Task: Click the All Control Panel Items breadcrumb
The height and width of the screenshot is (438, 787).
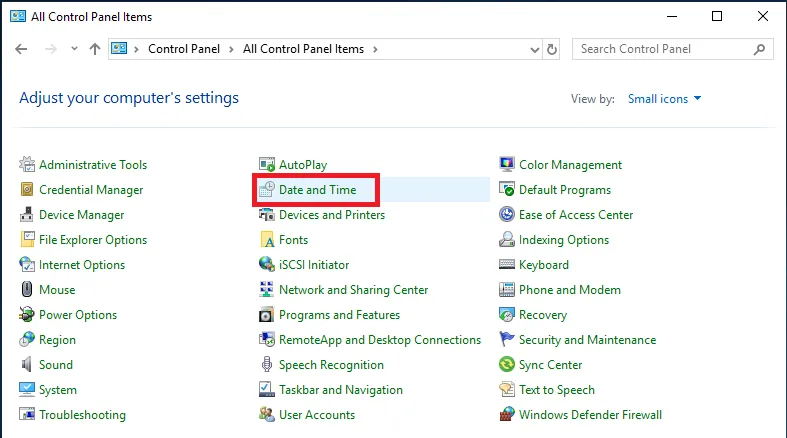Action: pyautogui.click(x=303, y=49)
